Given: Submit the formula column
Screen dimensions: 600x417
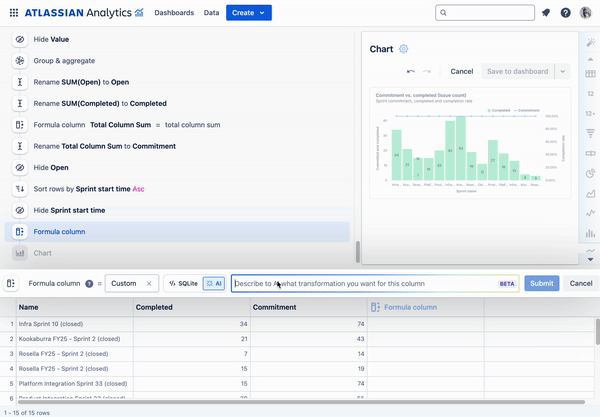Looking at the screenshot, I should pyautogui.click(x=541, y=283).
